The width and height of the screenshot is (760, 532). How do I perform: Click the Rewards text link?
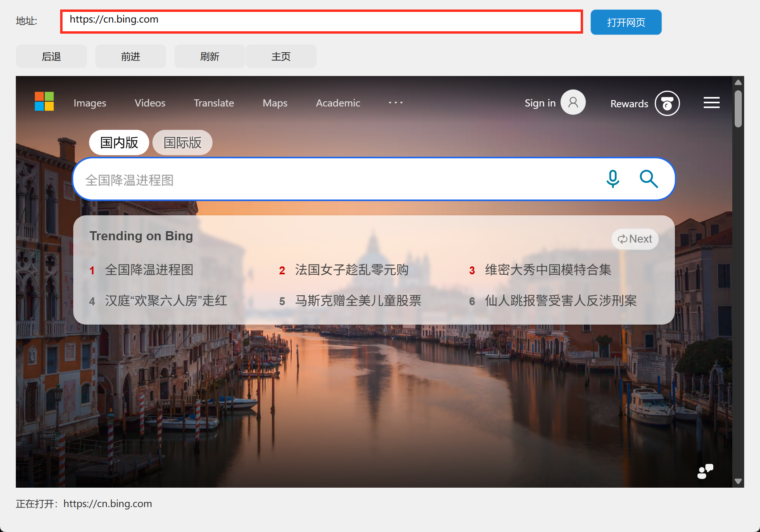click(x=629, y=104)
